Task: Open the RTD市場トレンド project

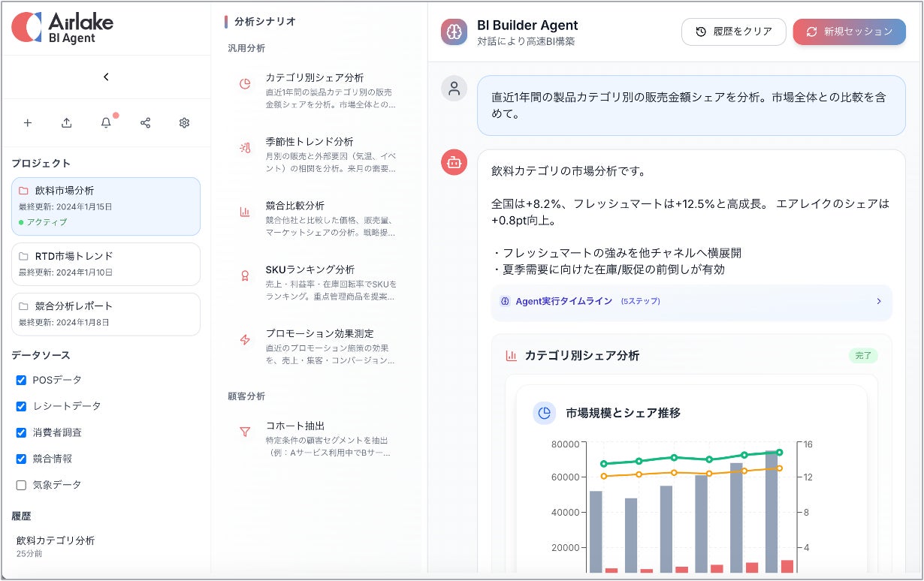Action: pos(106,263)
